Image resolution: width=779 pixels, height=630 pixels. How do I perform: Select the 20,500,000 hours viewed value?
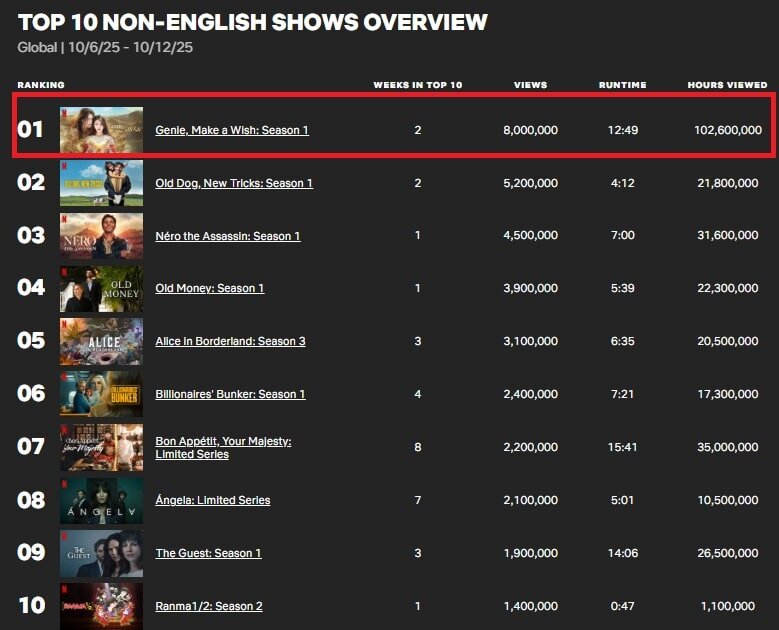tap(728, 341)
